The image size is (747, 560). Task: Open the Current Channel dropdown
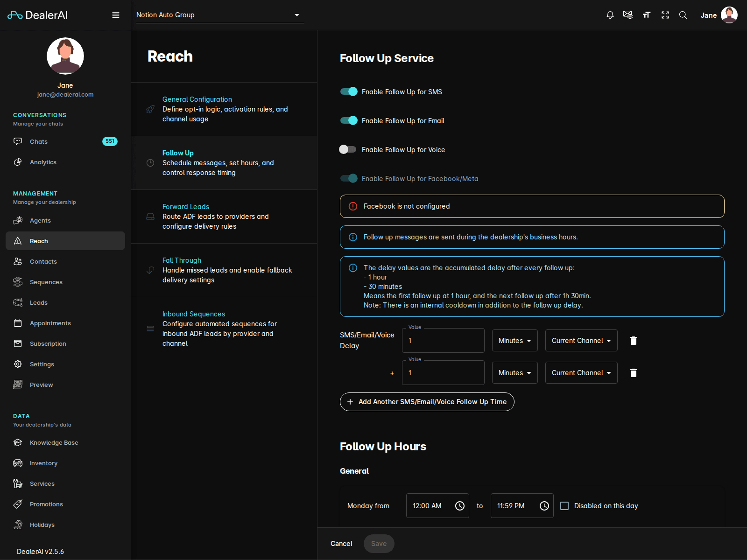pyautogui.click(x=581, y=340)
